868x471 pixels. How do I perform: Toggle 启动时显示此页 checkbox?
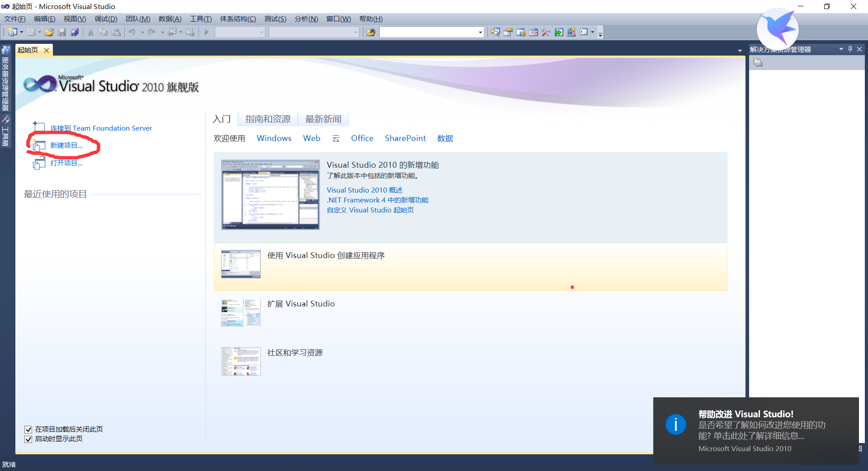point(28,439)
